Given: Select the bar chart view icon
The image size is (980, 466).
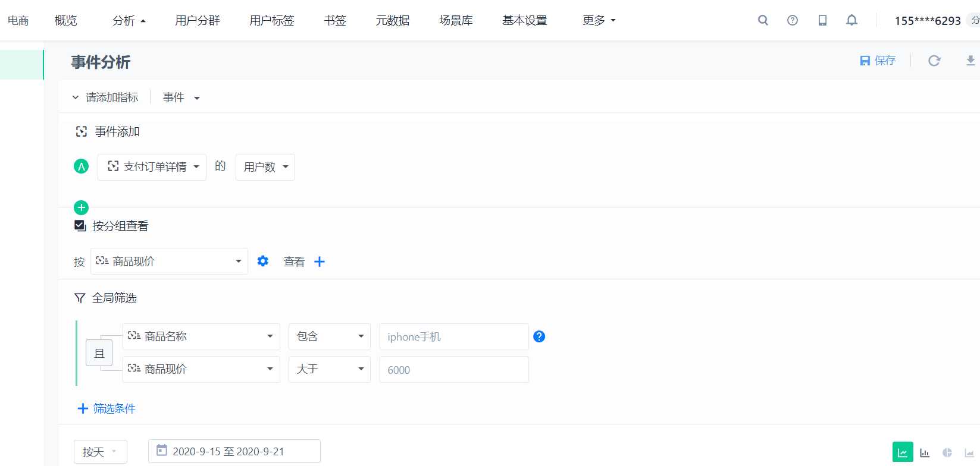Looking at the screenshot, I should point(925,453).
